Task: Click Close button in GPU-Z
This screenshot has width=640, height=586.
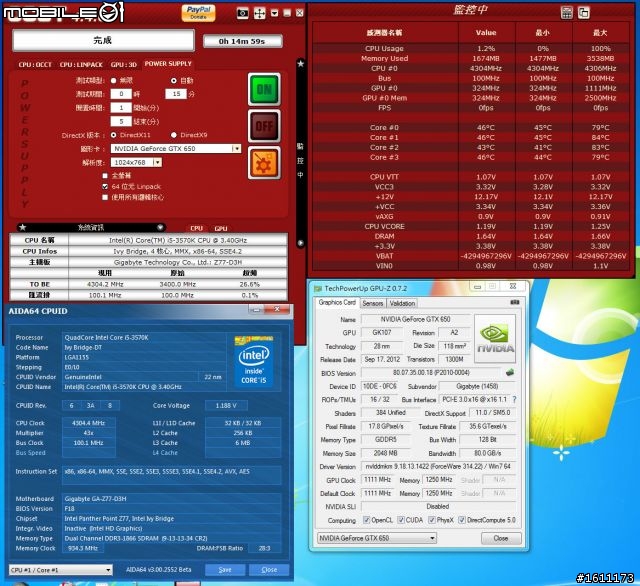Action: [x=501, y=538]
